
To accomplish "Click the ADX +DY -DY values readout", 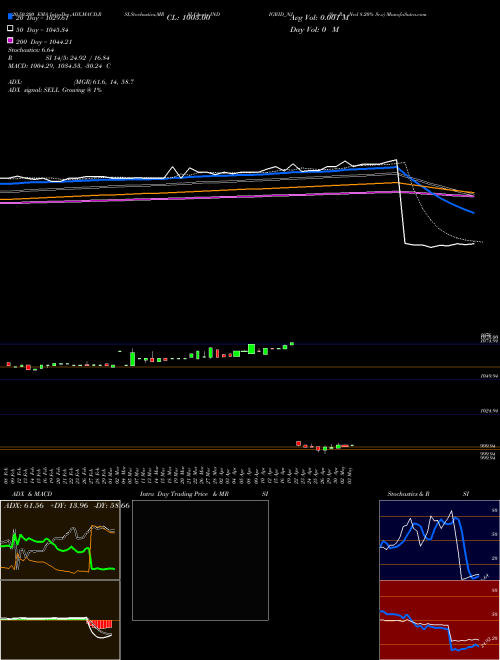I will 66,505.
